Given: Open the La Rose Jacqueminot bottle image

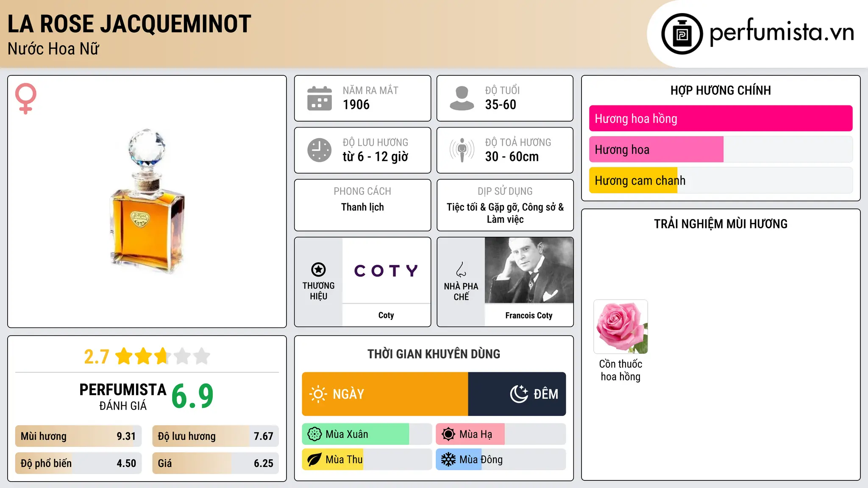Looking at the screenshot, I should (147, 202).
